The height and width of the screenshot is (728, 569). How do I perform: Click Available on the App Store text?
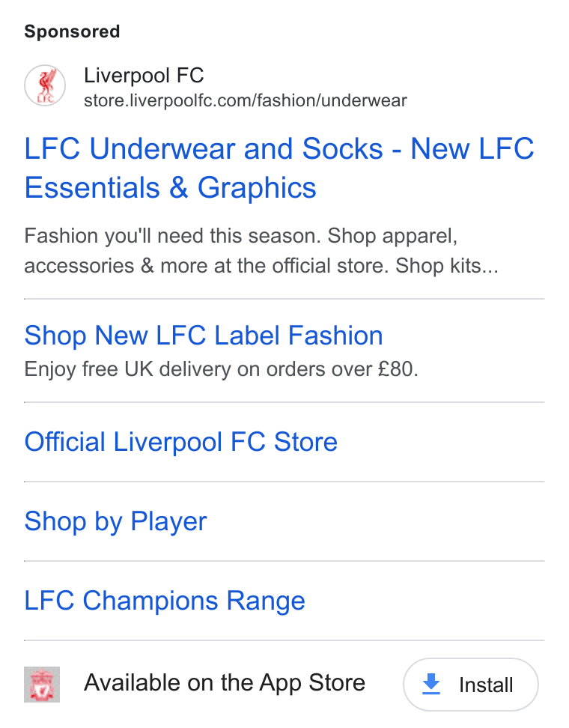tap(225, 683)
